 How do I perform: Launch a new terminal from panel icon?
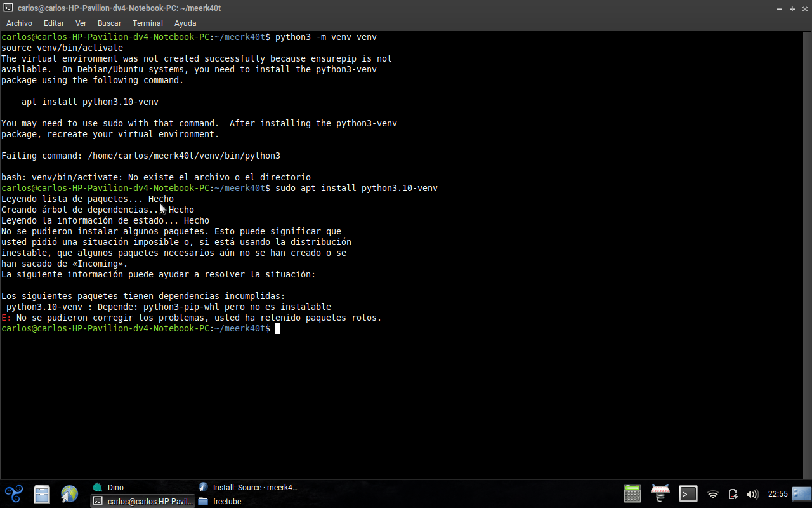pos(688,494)
